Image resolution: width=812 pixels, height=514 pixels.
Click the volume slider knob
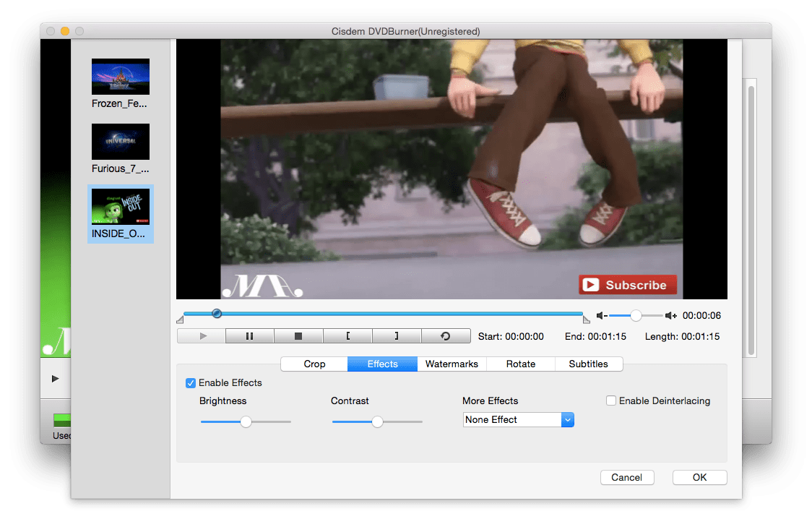pos(636,315)
